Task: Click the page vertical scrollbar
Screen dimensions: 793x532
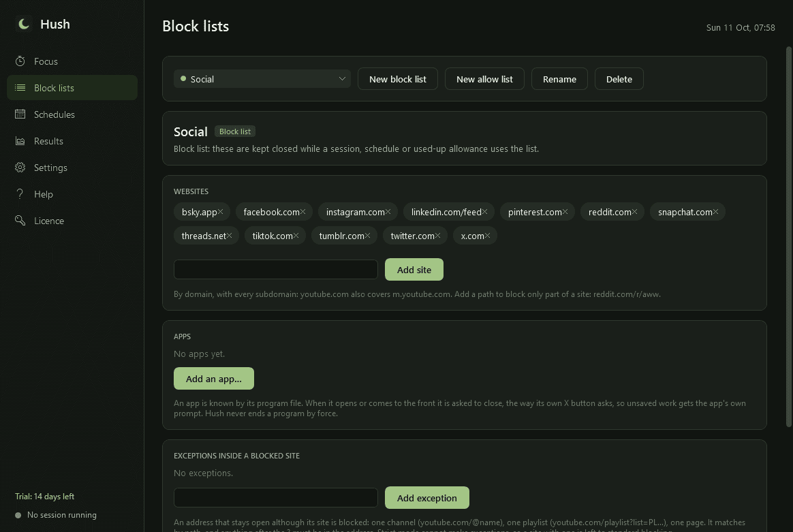Action: tap(789, 236)
